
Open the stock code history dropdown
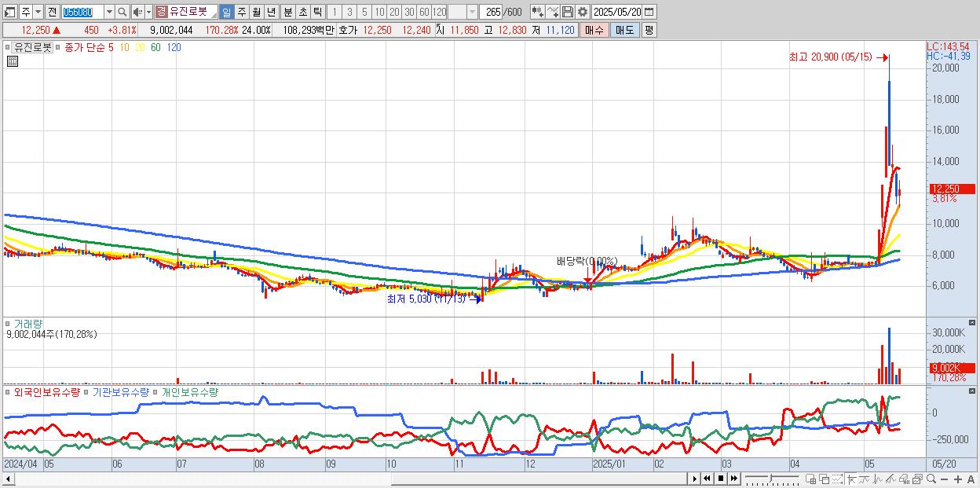[x=109, y=12]
